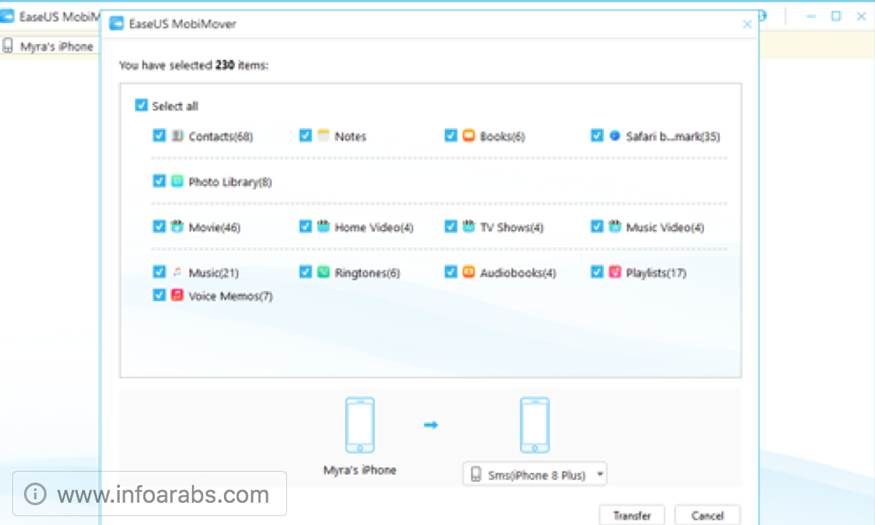Click the Playlists(17) label
875x525 pixels.
point(656,273)
